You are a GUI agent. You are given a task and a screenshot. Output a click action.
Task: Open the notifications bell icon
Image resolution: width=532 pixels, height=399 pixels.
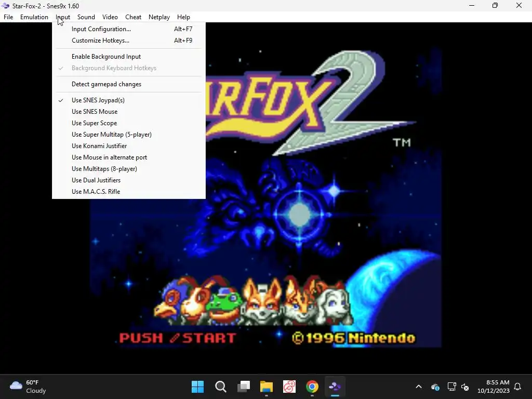tap(518, 387)
